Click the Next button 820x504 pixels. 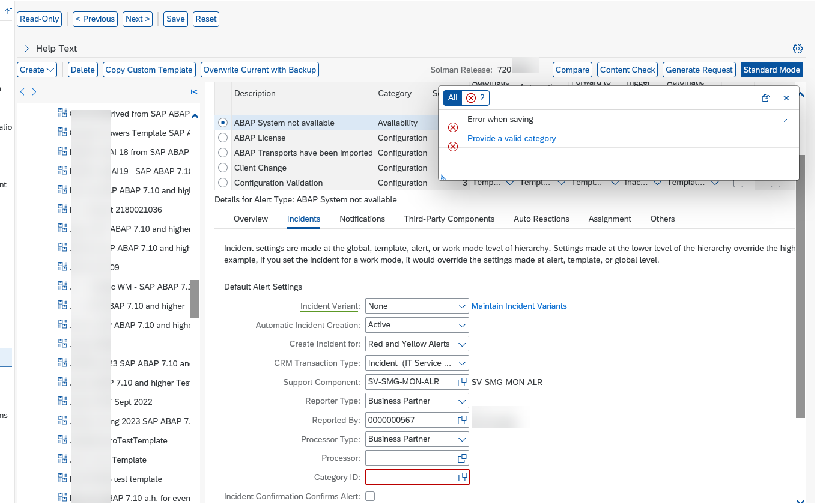pos(138,19)
